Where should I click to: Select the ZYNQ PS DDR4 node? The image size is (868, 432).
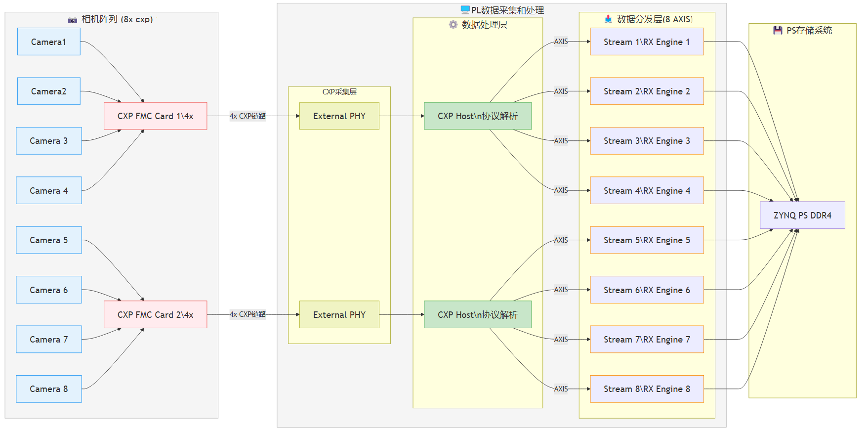pos(802,216)
